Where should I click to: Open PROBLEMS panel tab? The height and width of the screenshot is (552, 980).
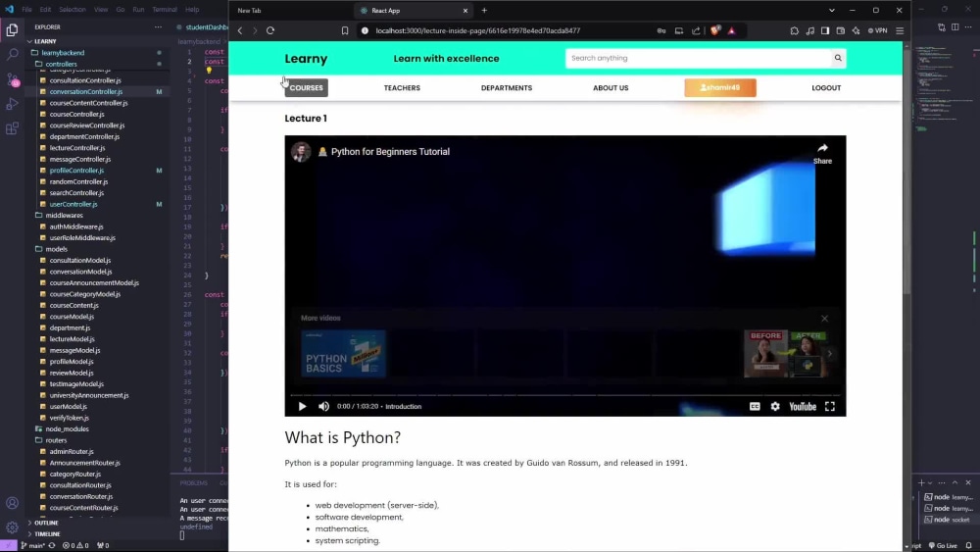194,483
